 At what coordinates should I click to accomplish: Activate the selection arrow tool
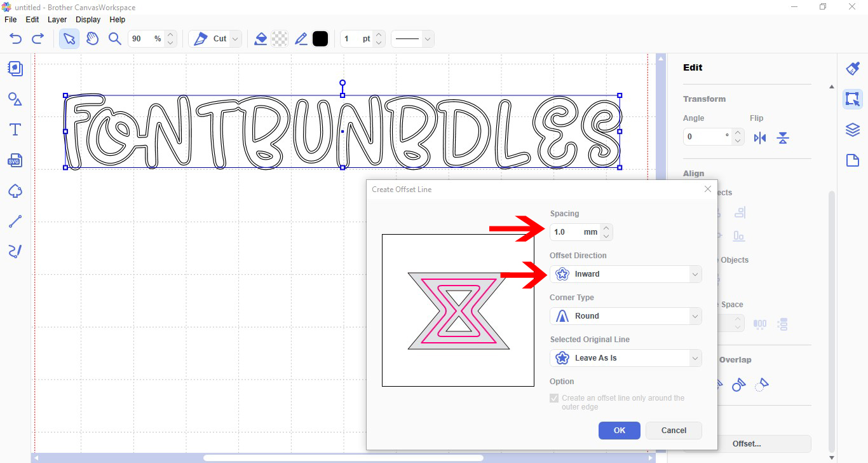click(x=69, y=39)
